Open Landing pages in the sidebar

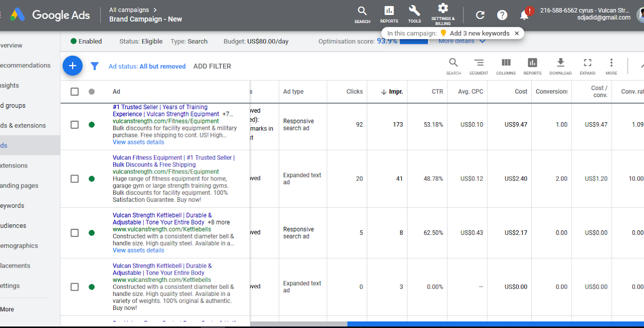pos(20,186)
